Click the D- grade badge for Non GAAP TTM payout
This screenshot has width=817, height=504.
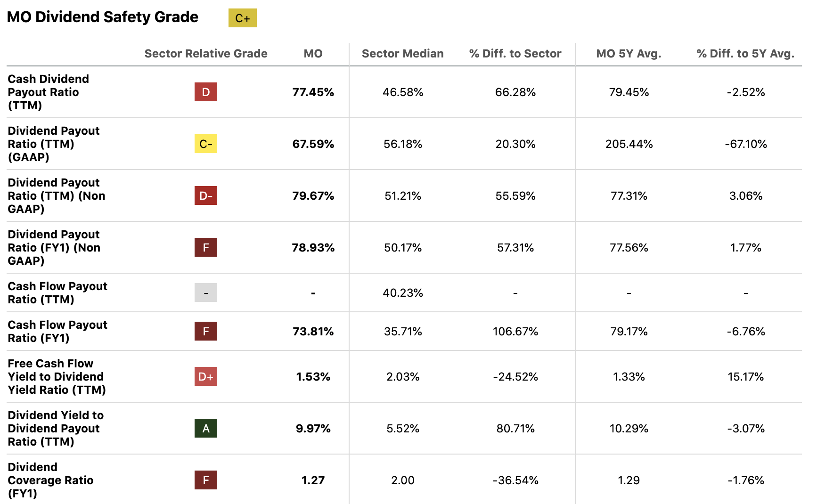[205, 195]
